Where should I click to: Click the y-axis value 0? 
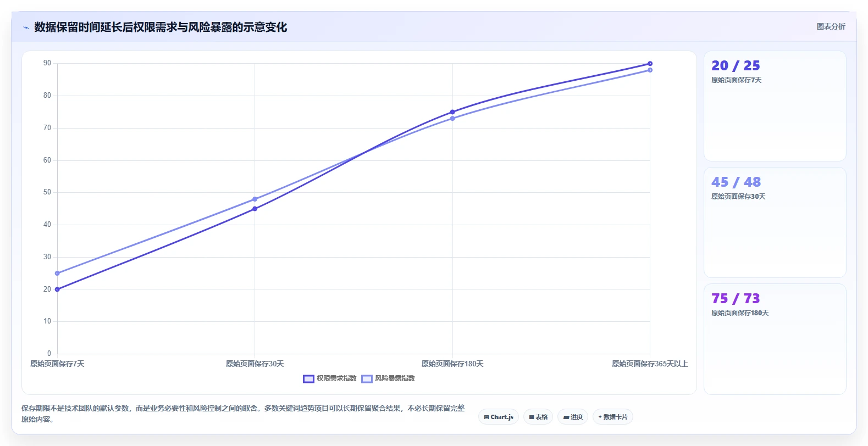pos(49,354)
